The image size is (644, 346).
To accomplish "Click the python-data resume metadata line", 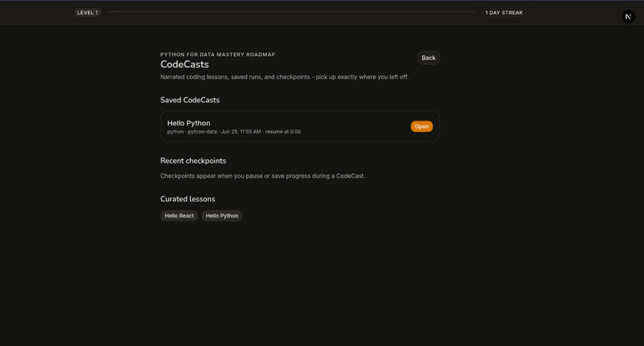I will point(233,132).
